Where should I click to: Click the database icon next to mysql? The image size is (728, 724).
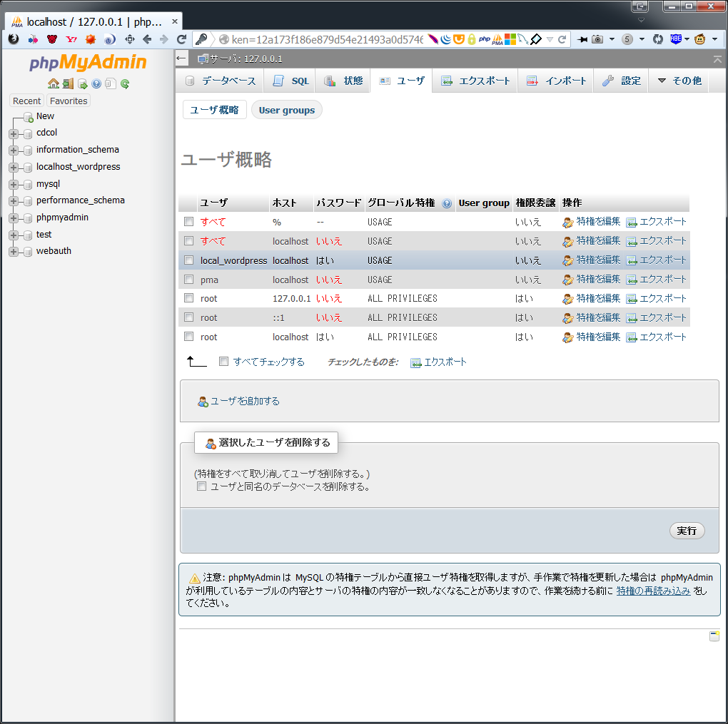[x=28, y=184]
